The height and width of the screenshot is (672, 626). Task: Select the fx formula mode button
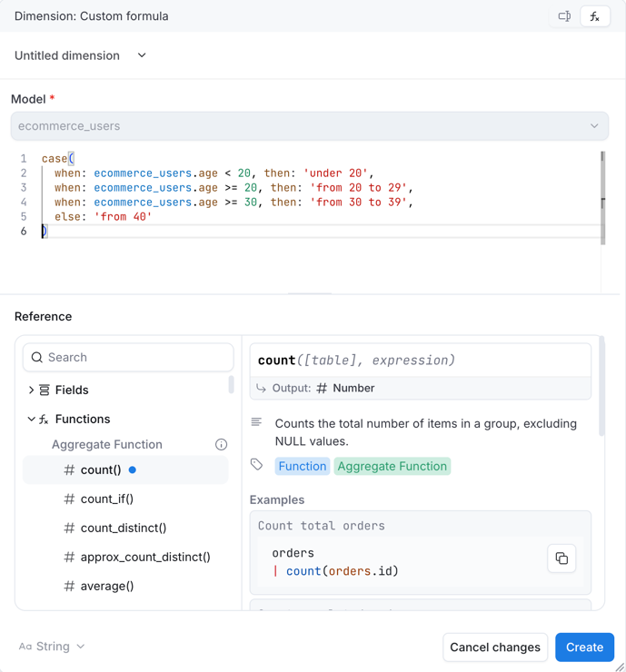coord(595,16)
